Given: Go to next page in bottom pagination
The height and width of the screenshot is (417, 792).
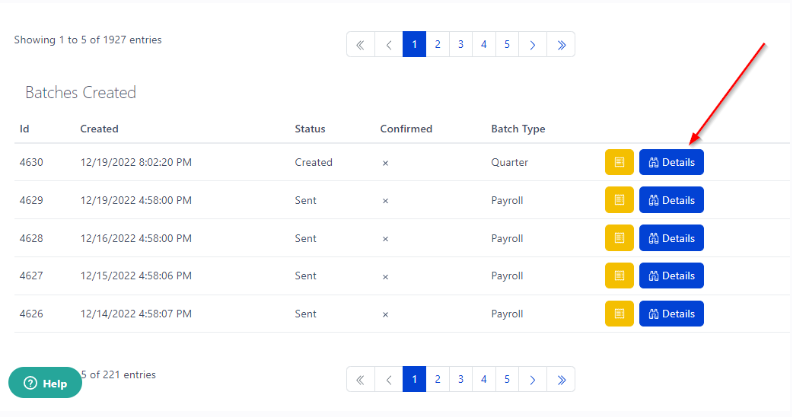Looking at the screenshot, I should coord(533,379).
